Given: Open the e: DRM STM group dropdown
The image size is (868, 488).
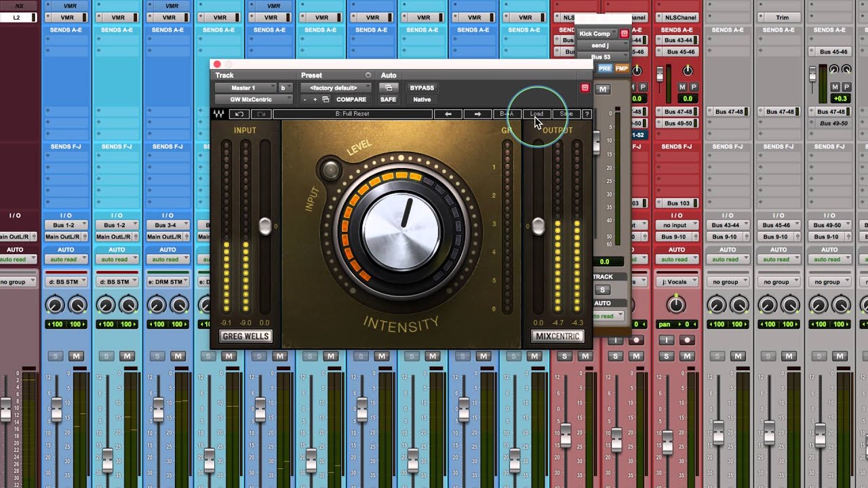Looking at the screenshot, I should (x=168, y=282).
